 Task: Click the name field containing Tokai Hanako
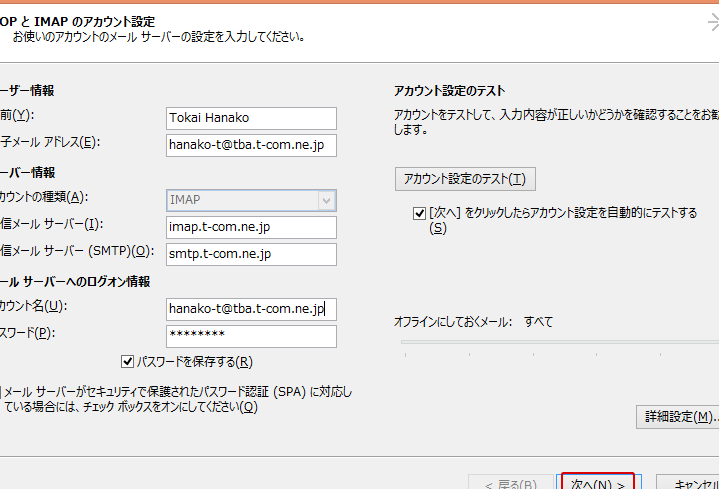[x=251, y=118]
